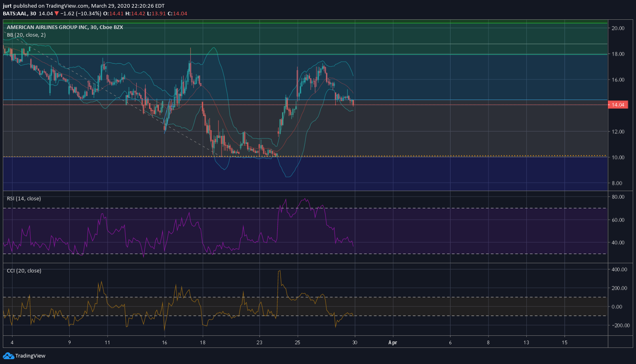Click the TradingView cloud logo icon
The width and height of the screenshot is (636, 364).
(x=8, y=356)
